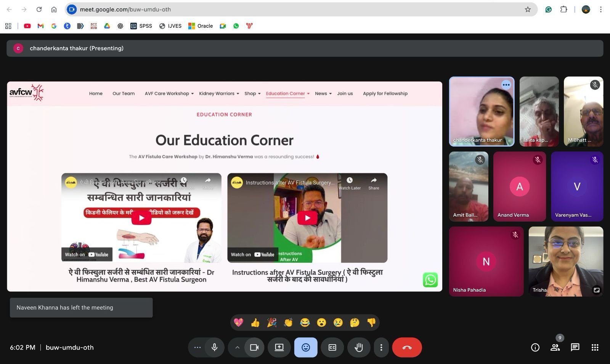
Task: Open options on chanderkanta thakur tile
Action: click(x=506, y=85)
